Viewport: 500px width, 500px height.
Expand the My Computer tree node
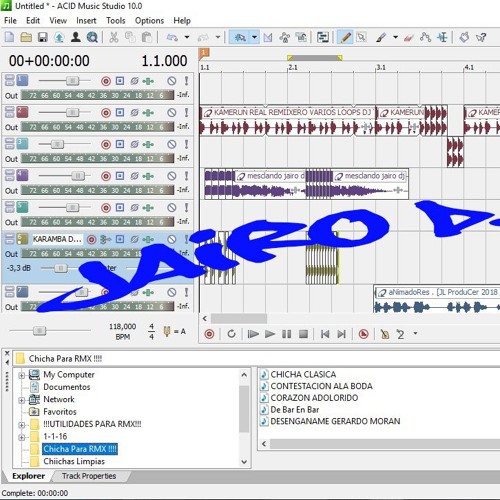21,375
